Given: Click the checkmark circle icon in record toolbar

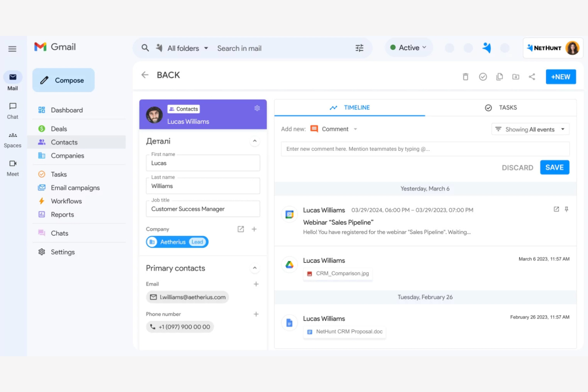Looking at the screenshot, I should (483, 77).
